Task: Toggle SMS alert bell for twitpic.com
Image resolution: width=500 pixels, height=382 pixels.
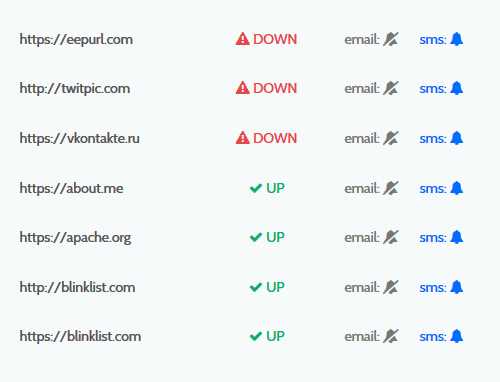Action: [x=456, y=88]
